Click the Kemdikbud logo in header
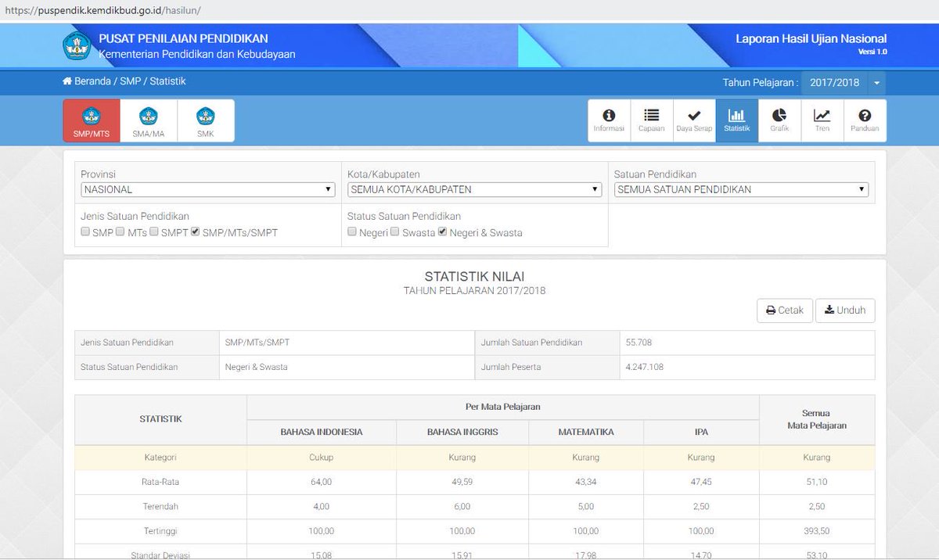Viewport: 939px width, 560px height. click(x=77, y=45)
